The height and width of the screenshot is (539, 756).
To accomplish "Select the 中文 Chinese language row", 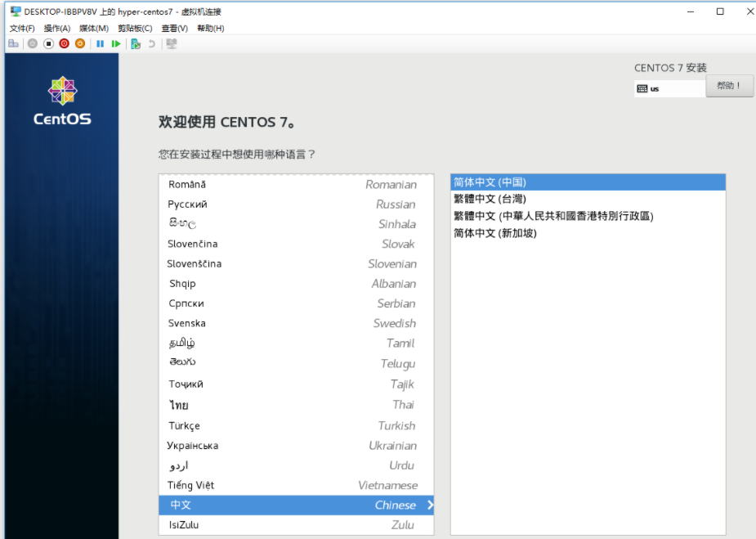I will [x=296, y=505].
